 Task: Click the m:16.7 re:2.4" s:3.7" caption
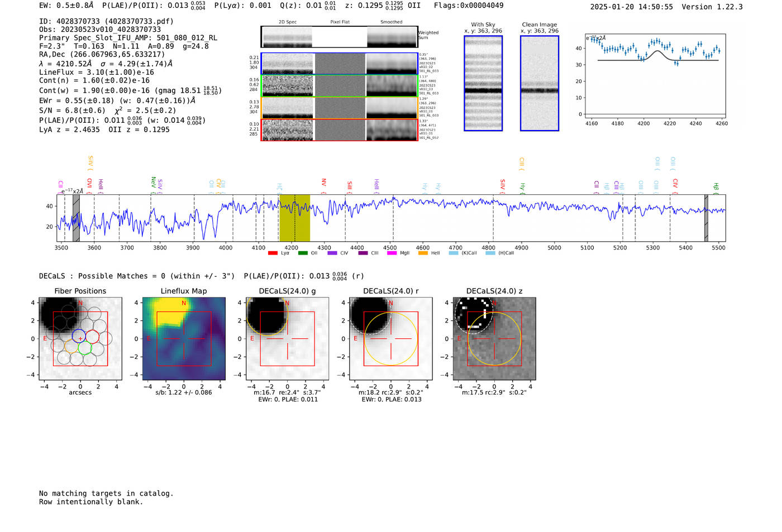(288, 392)
